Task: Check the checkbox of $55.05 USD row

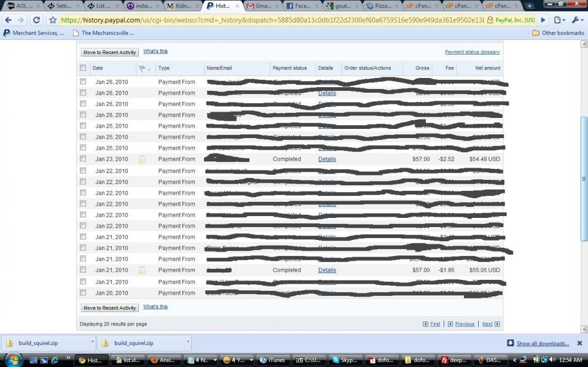Action: tap(83, 269)
